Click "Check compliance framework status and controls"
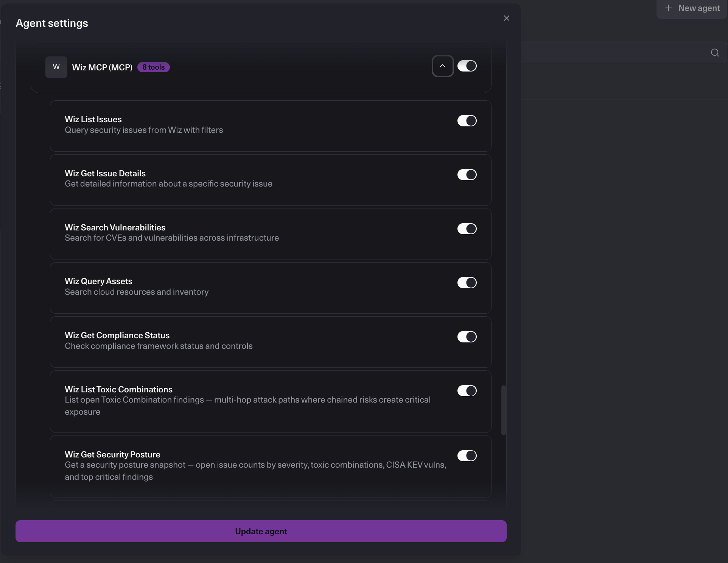728x563 pixels. [159, 346]
